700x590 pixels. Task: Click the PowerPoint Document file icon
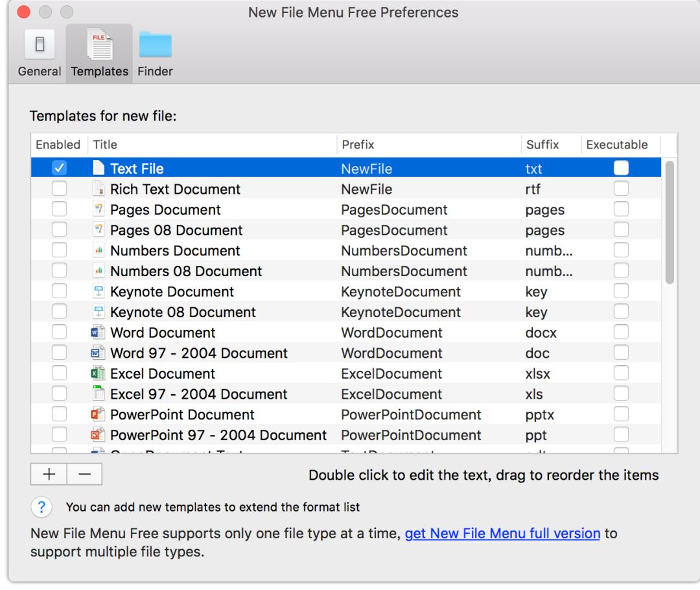point(98,414)
